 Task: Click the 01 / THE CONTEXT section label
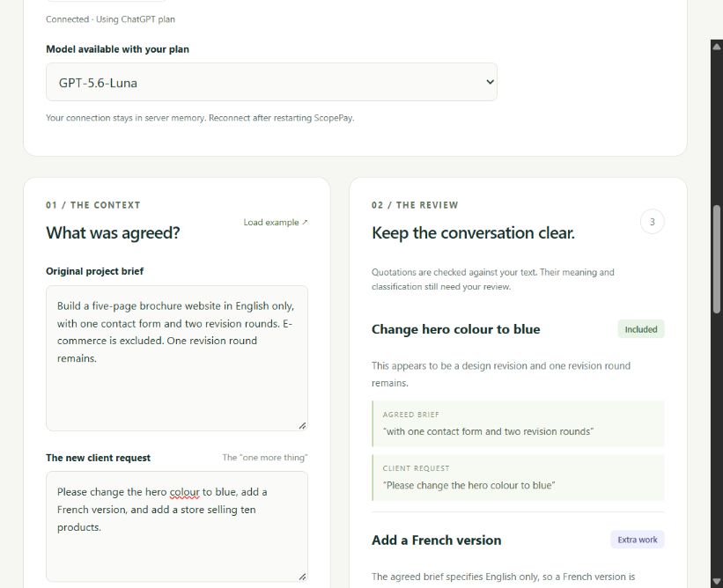click(93, 205)
